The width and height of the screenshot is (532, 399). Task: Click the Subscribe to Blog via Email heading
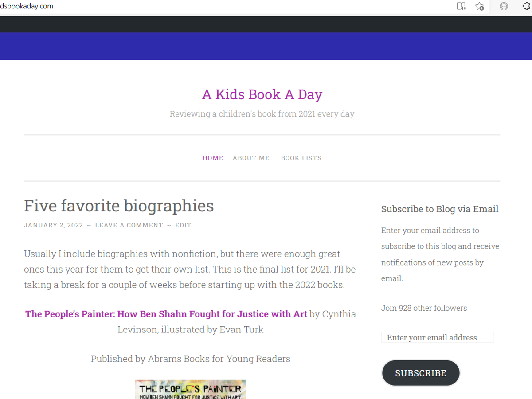(440, 209)
